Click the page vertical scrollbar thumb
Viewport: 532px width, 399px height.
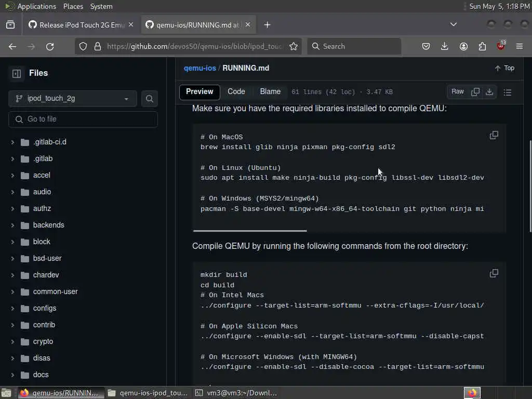(x=530, y=187)
